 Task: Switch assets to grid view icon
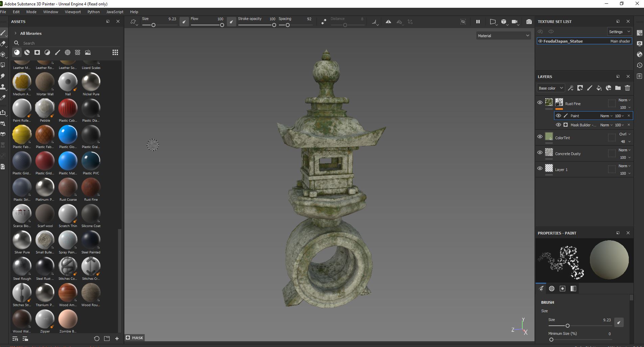[x=115, y=52]
